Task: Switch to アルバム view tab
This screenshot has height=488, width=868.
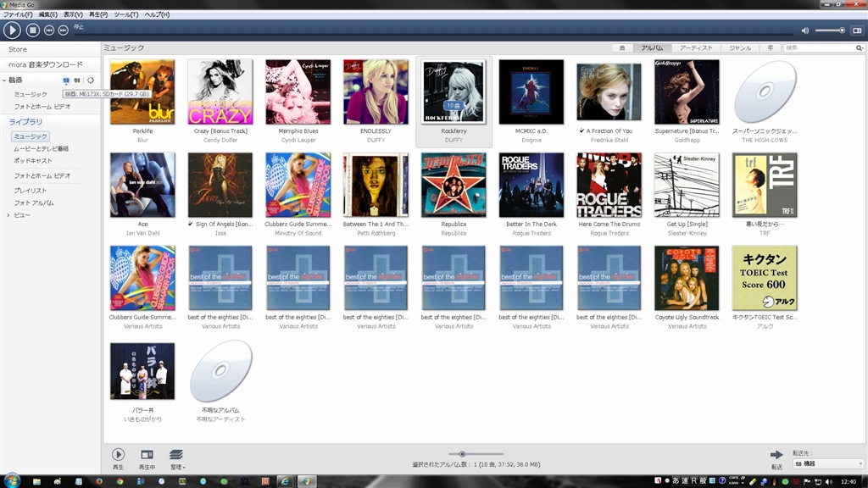Action: click(652, 48)
